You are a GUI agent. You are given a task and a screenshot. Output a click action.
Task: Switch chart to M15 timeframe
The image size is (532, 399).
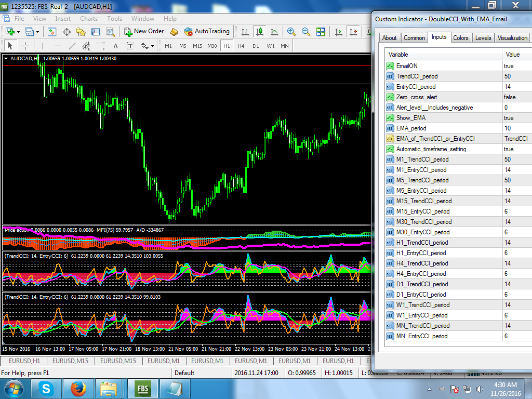click(x=197, y=46)
